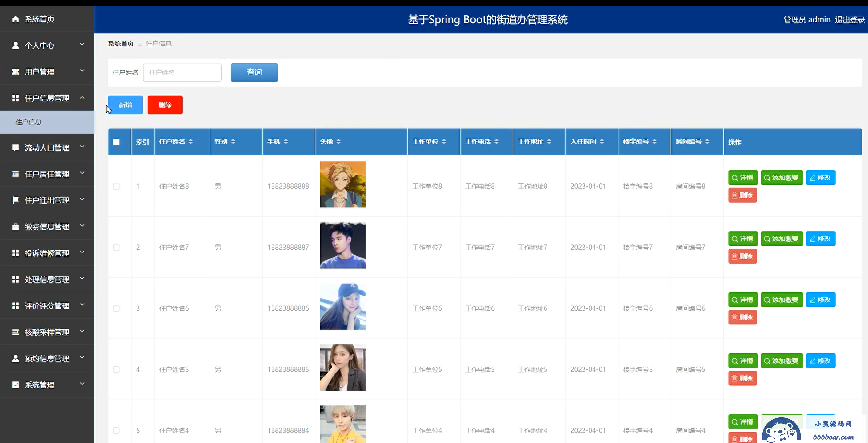Screen dimensions: 868x443
Task: Toggle the select-all checkbox in table header
Action: coord(116,142)
